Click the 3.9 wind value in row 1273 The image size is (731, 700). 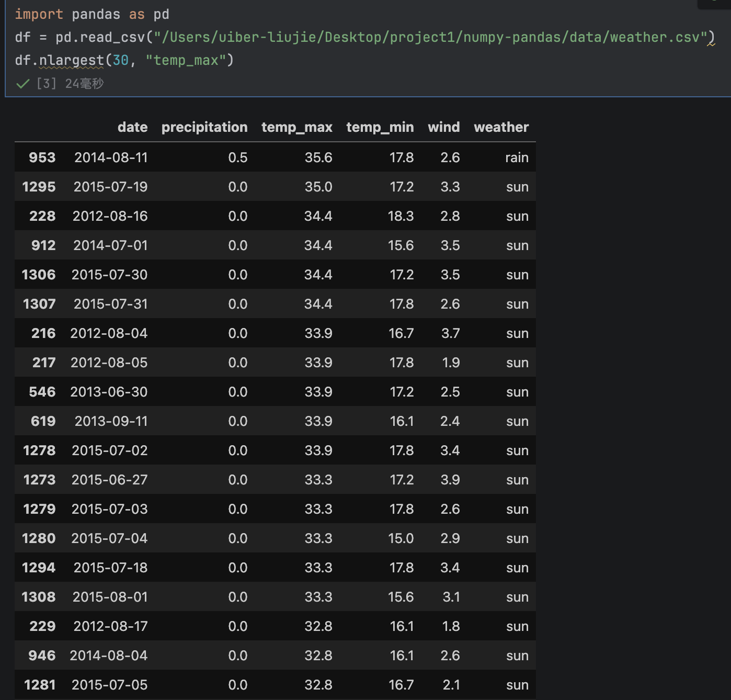pos(450,480)
